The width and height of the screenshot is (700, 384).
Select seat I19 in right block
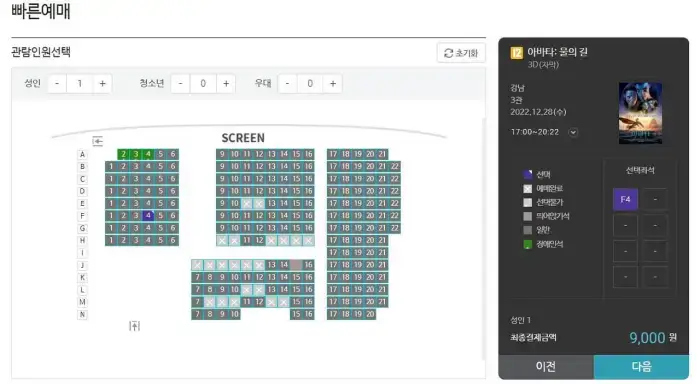[x=358, y=252]
